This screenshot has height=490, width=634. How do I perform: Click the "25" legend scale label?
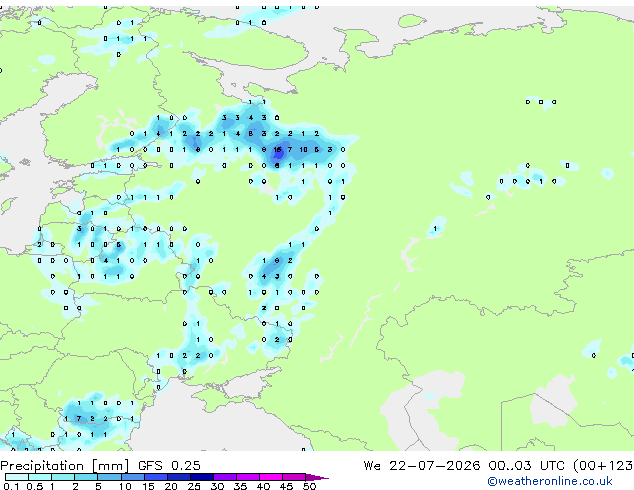(194, 486)
